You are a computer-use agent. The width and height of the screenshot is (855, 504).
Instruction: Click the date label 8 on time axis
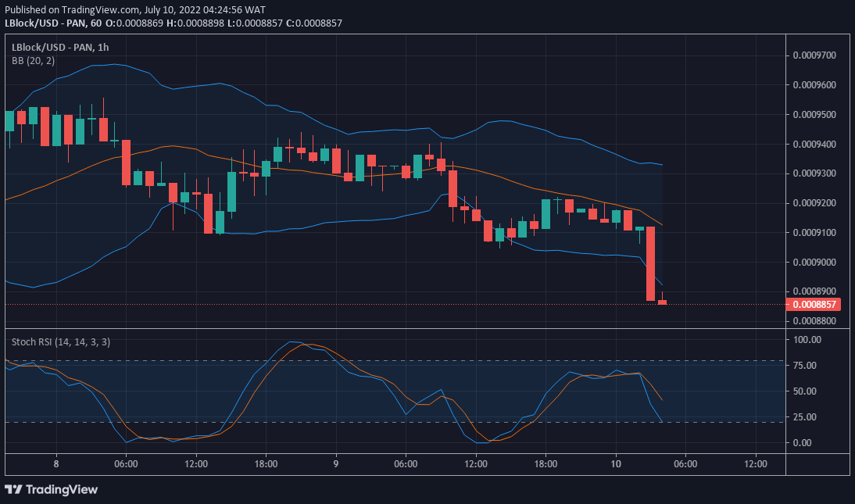tap(56, 463)
